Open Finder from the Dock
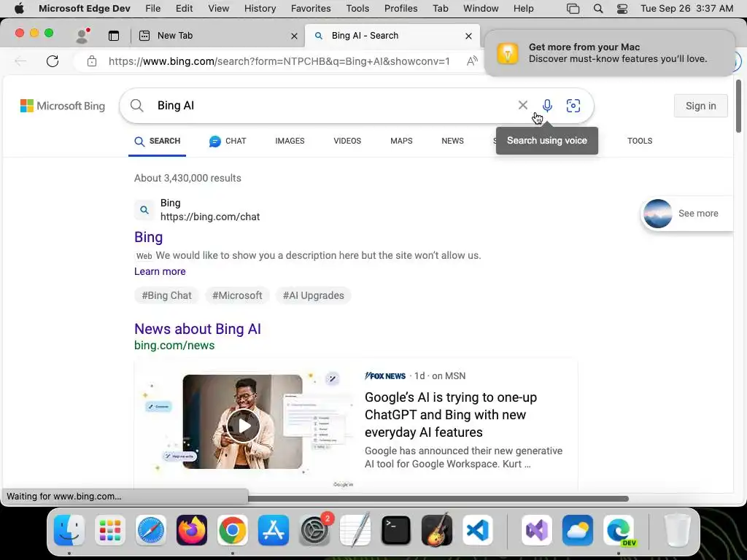 [69, 530]
